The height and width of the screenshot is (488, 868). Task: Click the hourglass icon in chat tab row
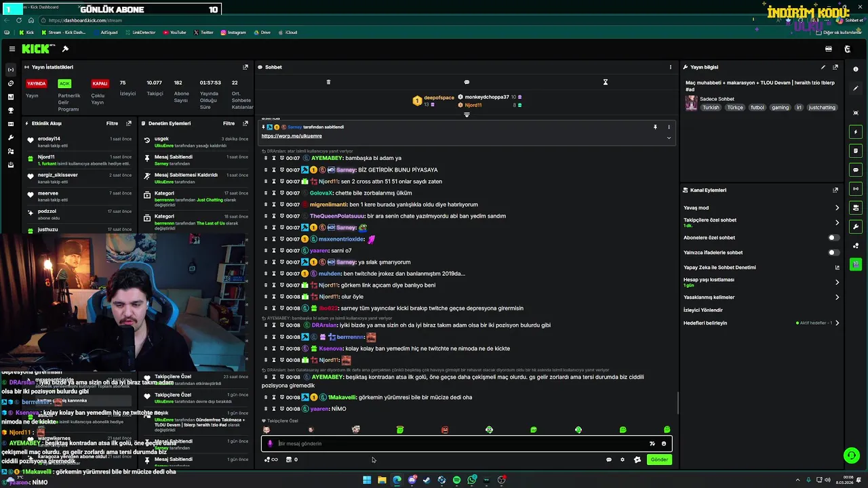[x=606, y=82]
